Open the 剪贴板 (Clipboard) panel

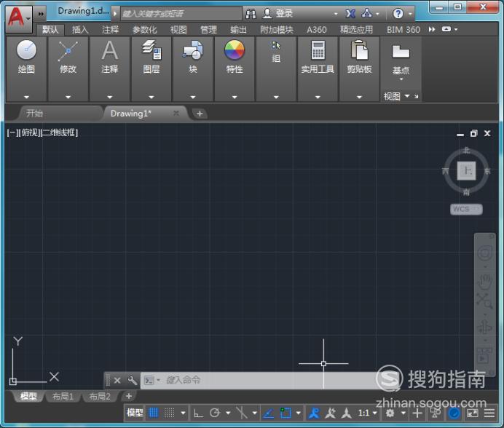(359, 58)
